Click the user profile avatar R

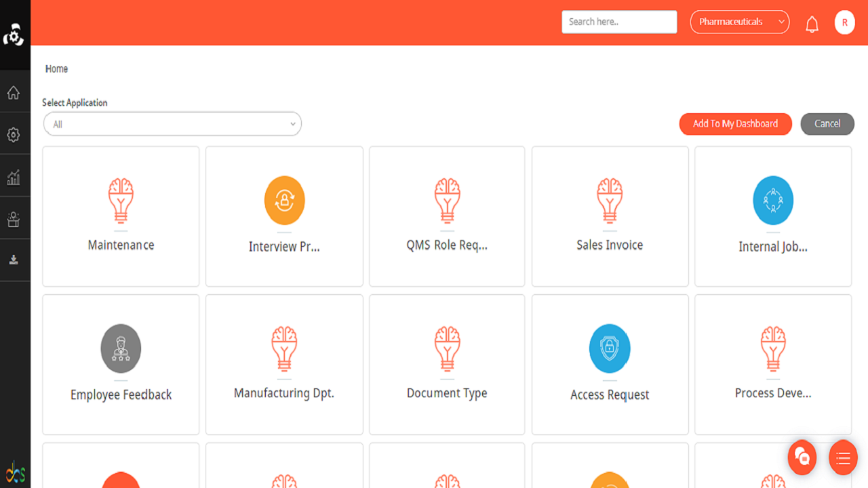click(844, 22)
